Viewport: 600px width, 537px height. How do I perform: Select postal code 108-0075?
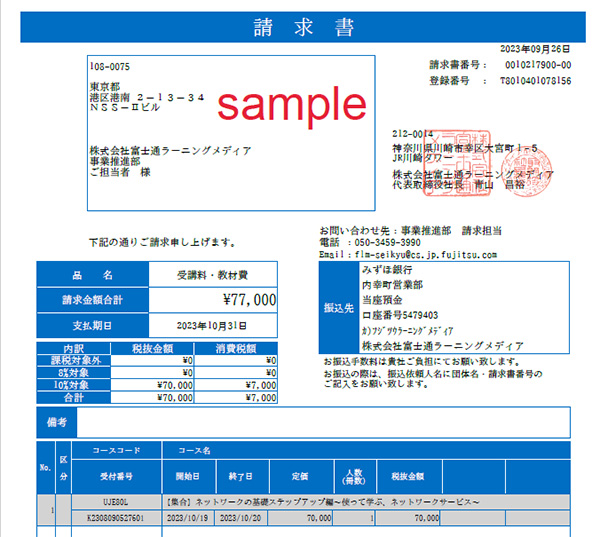coord(110,67)
